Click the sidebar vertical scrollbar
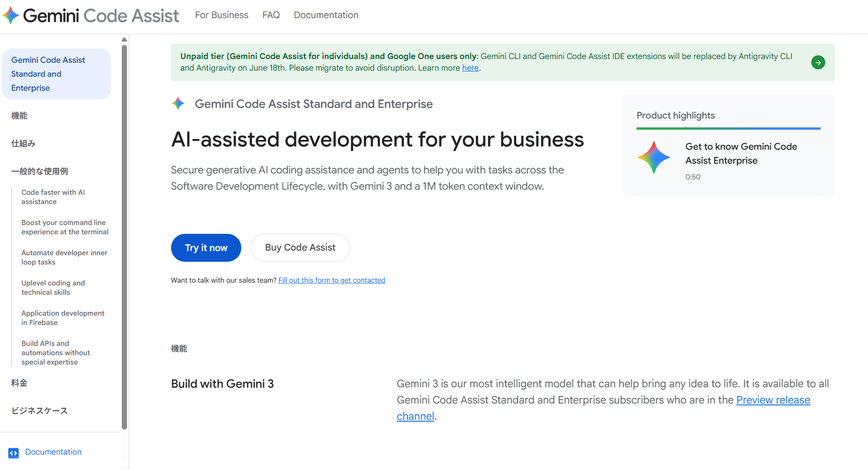 (x=124, y=237)
